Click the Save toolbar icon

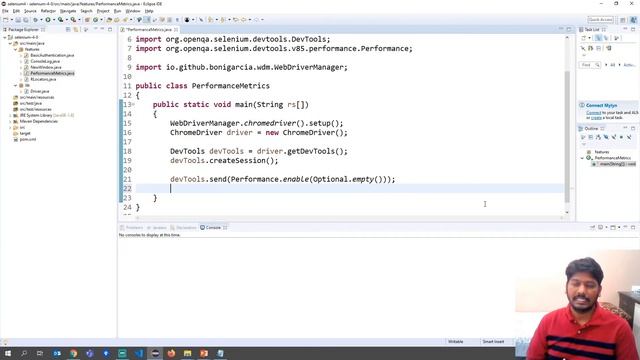18,20
